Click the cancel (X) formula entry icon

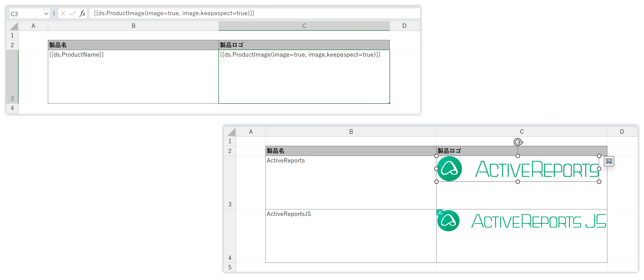pos(63,13)
